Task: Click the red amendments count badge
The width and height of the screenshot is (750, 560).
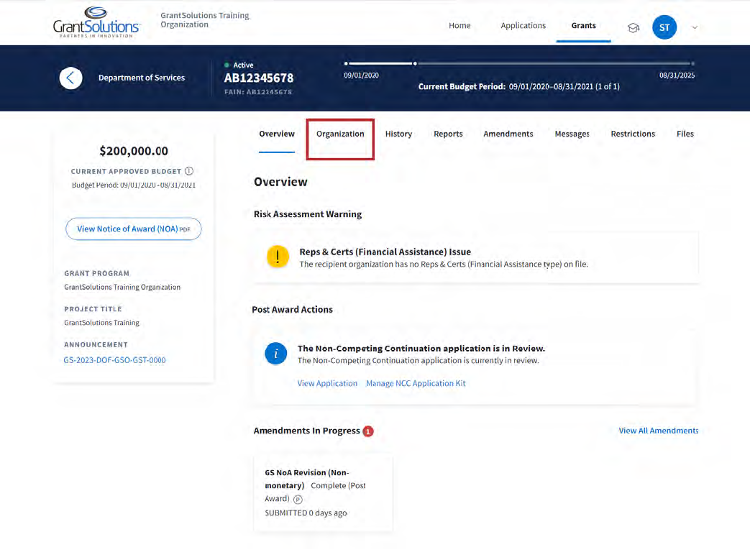Action: coord(368,431)
